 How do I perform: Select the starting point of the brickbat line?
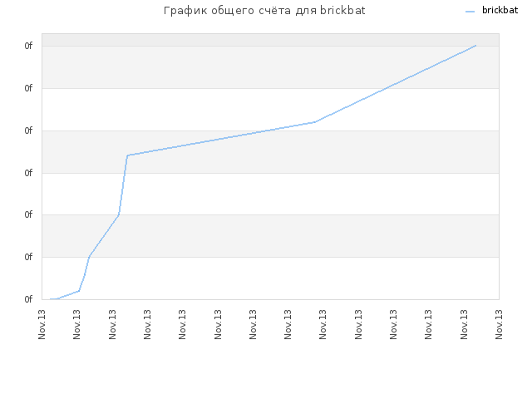51,299
